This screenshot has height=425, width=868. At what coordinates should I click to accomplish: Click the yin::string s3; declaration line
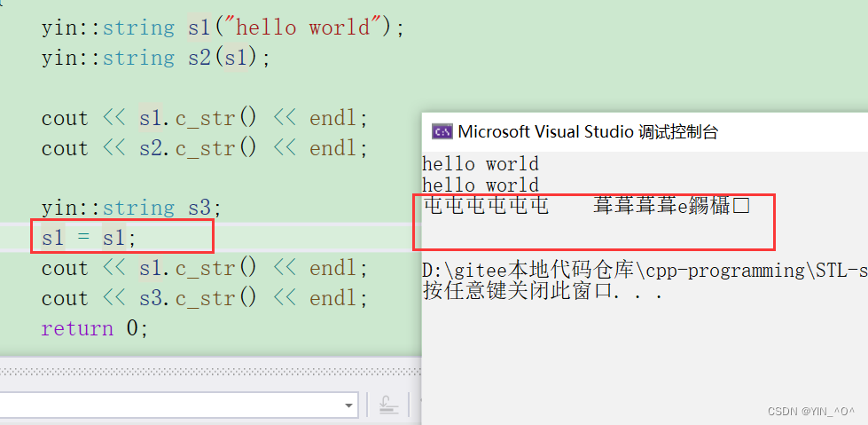pos(130,209)
